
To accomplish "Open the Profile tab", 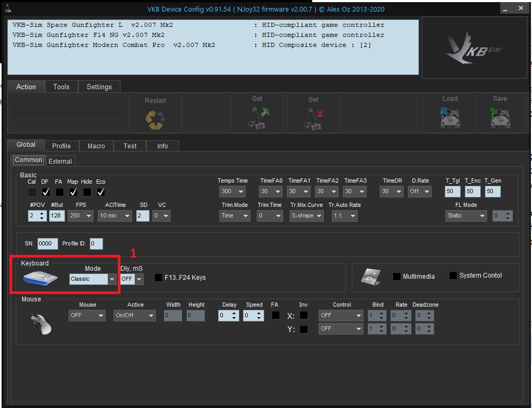I will (61, 146).
